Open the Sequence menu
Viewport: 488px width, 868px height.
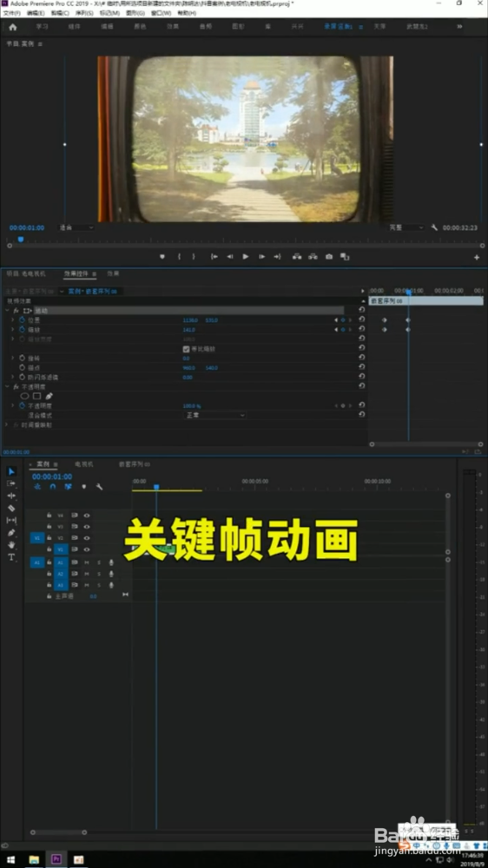(84, 13)
